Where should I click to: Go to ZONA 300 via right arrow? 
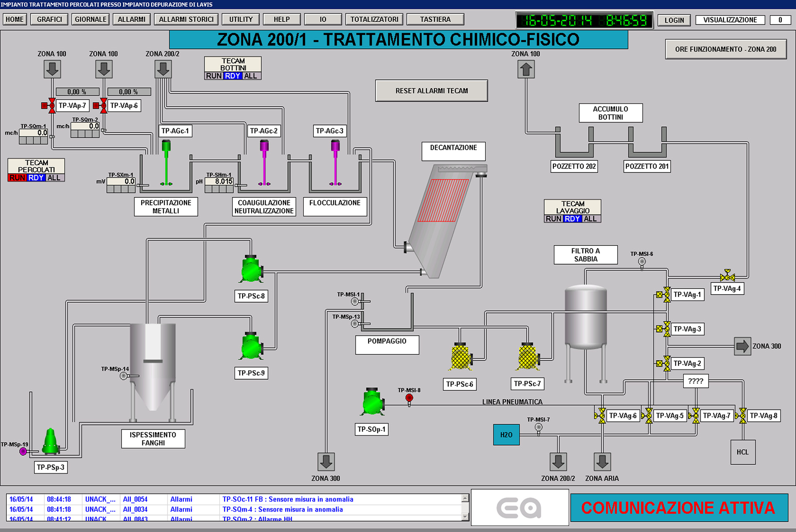pos(742,346)
